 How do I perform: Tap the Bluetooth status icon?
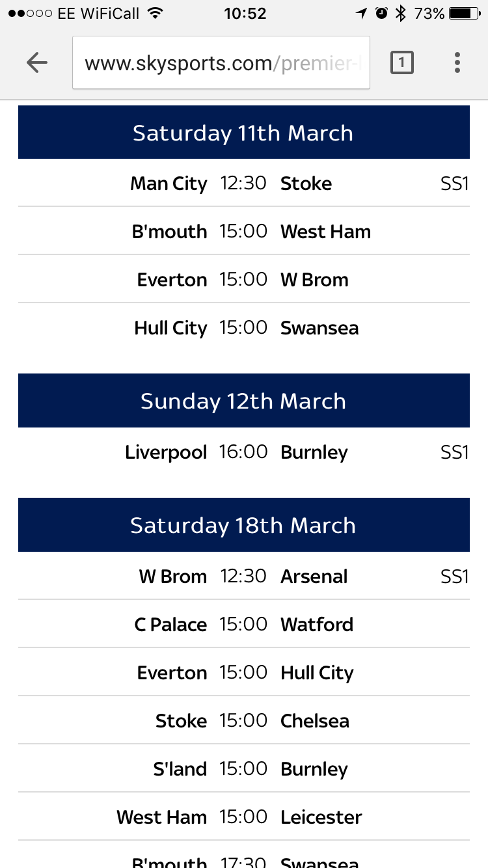pyautogui.click(x=401, y=13)
